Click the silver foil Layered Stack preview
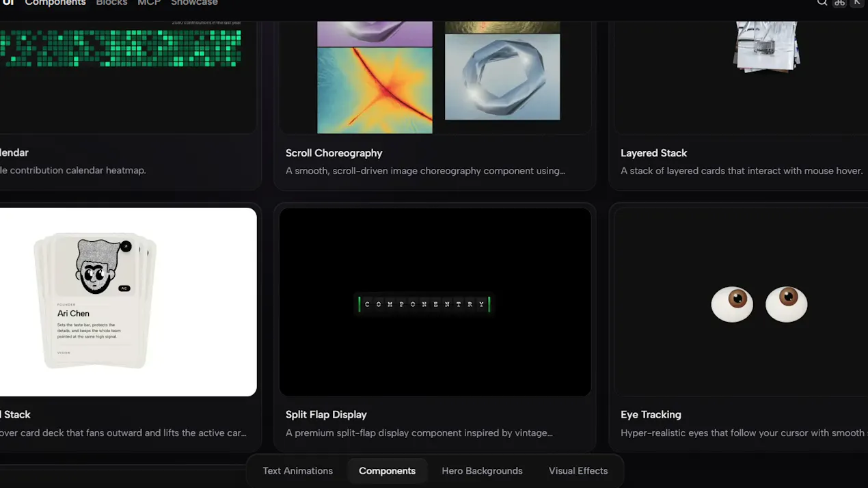The image size is (868, 488). pos(766,46)
